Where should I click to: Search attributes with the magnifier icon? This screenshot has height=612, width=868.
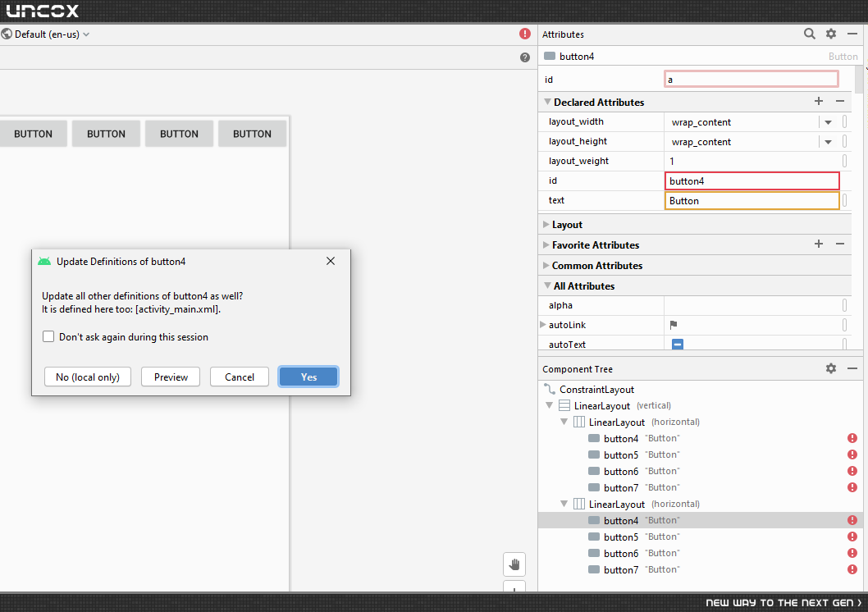click(x=809, y=34)
